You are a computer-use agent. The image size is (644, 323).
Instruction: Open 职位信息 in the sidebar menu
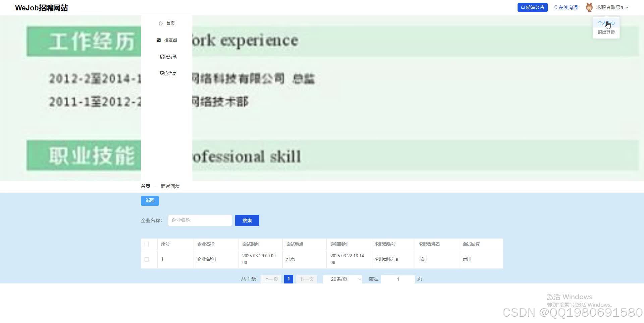click(x=168, y=73)
